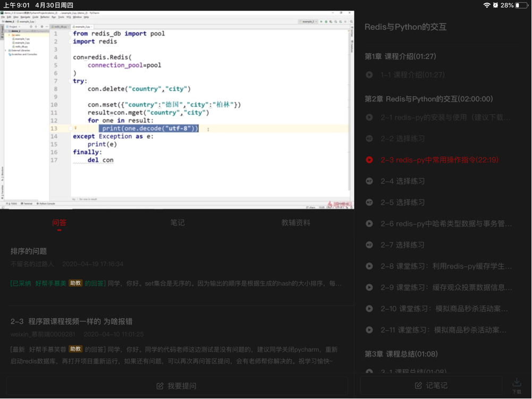This screenshot has width=532, height=399.
Task: Switch to the 教辅资料 tab
Action: pos(295,223)
